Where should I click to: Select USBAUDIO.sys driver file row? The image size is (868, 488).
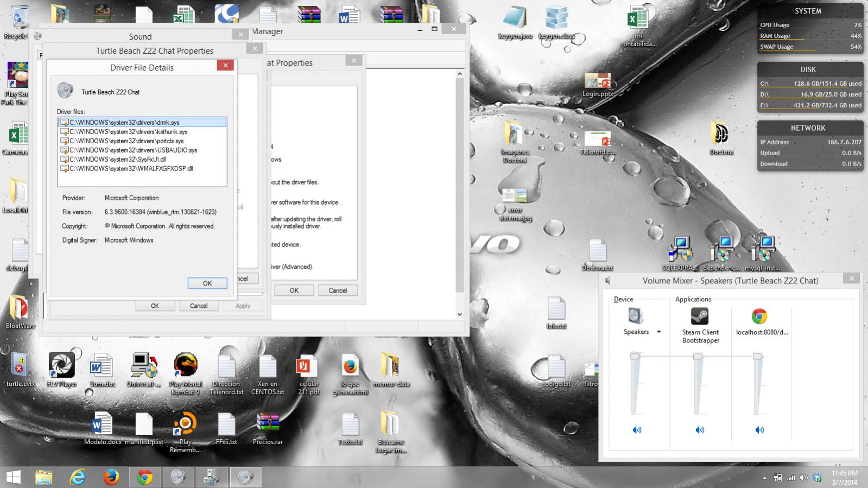(142, 150)
